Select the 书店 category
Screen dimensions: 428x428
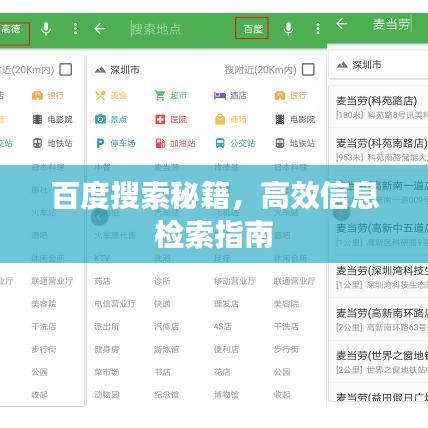point(162,372)
